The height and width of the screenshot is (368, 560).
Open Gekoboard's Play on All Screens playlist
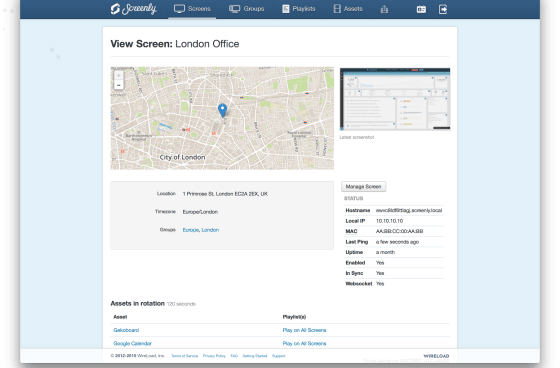304,330
